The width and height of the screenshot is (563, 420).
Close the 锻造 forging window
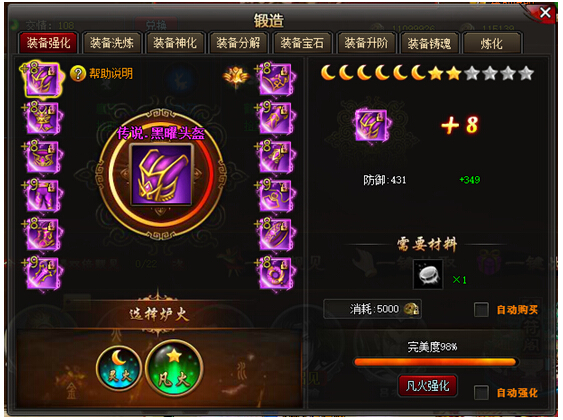coord(544,13)
